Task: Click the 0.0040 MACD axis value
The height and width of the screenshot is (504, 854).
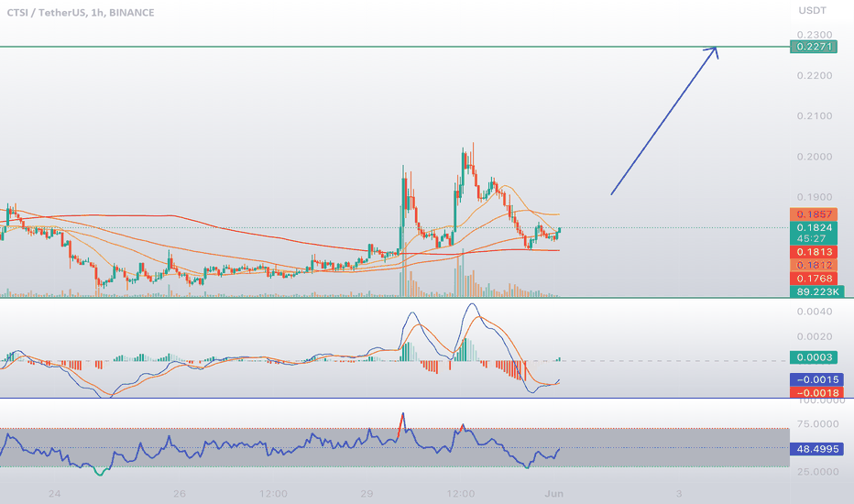Action: 815,312
